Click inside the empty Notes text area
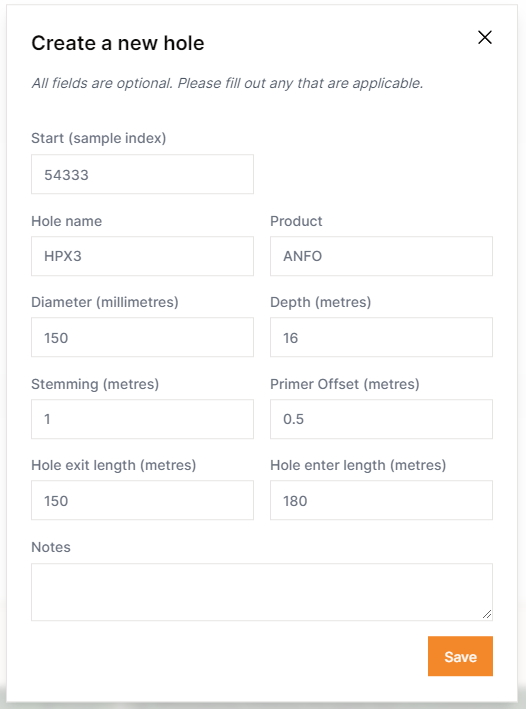 [262, 592]
